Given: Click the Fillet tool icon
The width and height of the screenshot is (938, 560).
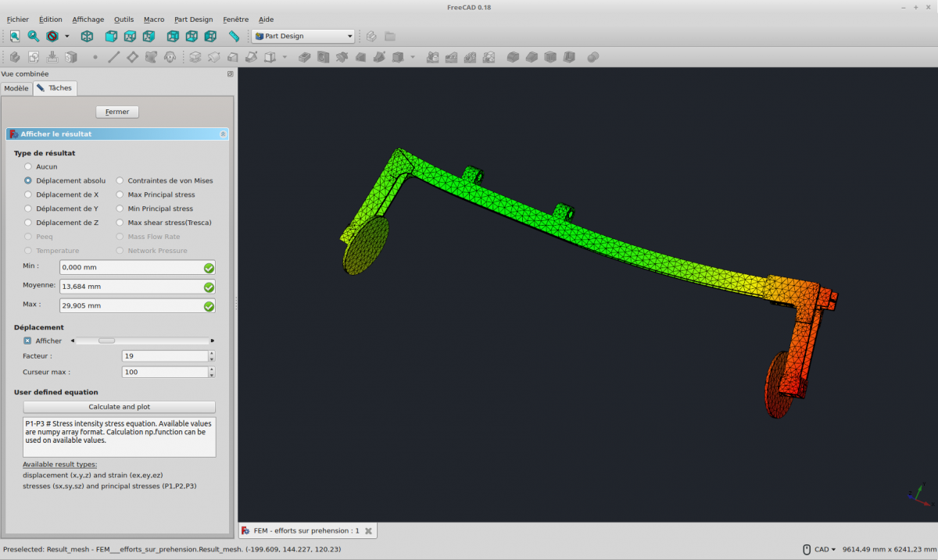Looking at the screenshot, I should [x=514, y=57].
